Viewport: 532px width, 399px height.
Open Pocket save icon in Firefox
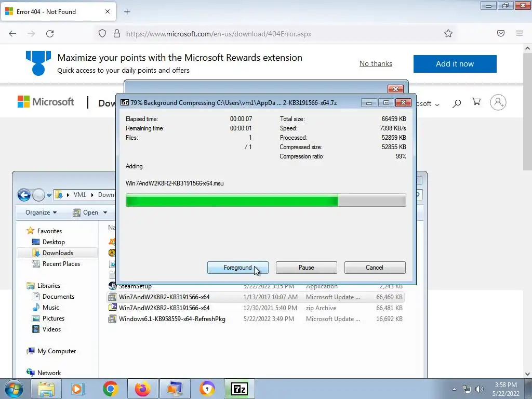(501, 33)
